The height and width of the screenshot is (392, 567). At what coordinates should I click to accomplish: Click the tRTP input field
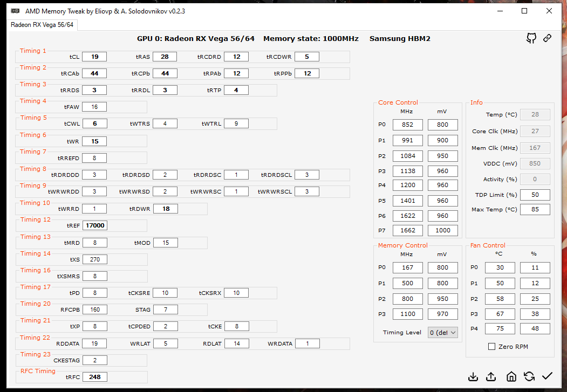(x=236, y=90)
